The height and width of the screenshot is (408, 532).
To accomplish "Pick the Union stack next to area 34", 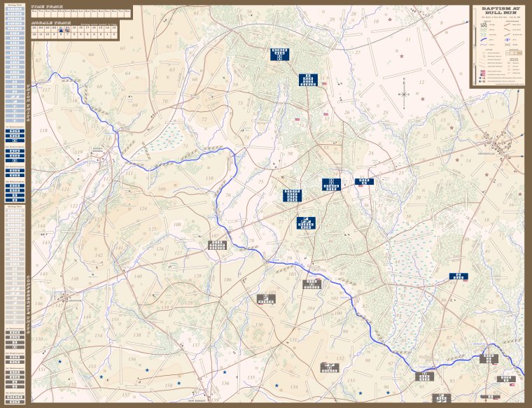I will [x=331, y=185].
